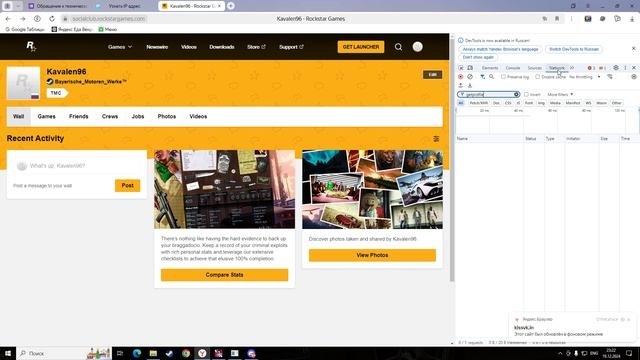Click the Name column header

pyautogui.click(x=490, y=139)
